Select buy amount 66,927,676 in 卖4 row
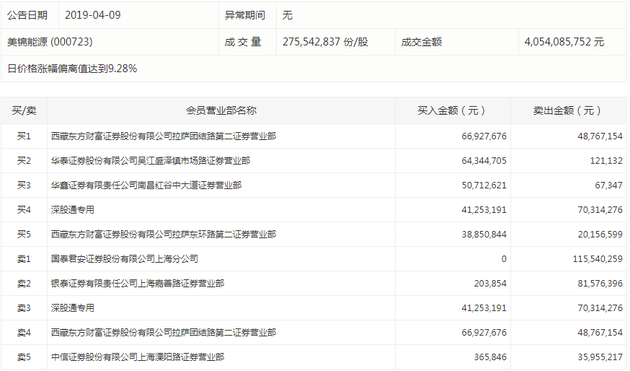Viewport: 630px width, 371px height. point(484,332)
